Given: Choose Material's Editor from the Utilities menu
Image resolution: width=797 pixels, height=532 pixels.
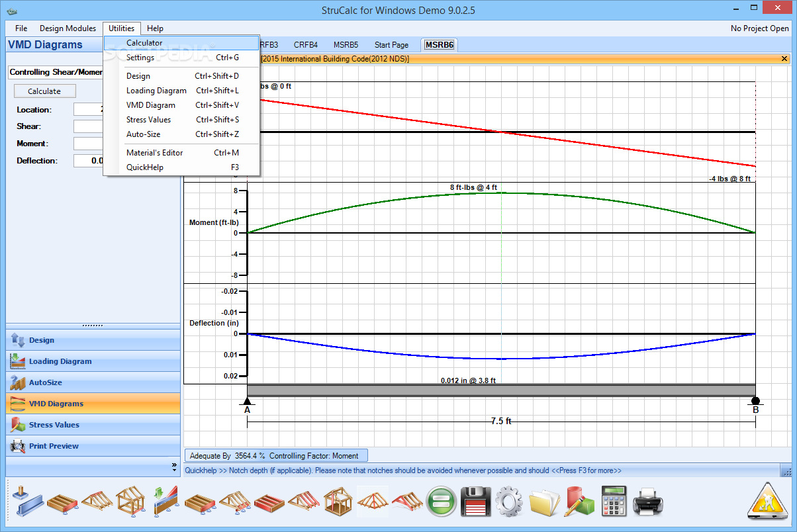Looking at the screenshot, I should tap(181, 153).
